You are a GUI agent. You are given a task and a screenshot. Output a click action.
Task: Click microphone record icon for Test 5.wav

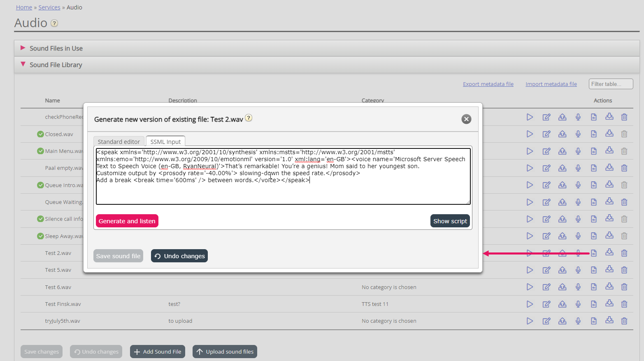578,270
